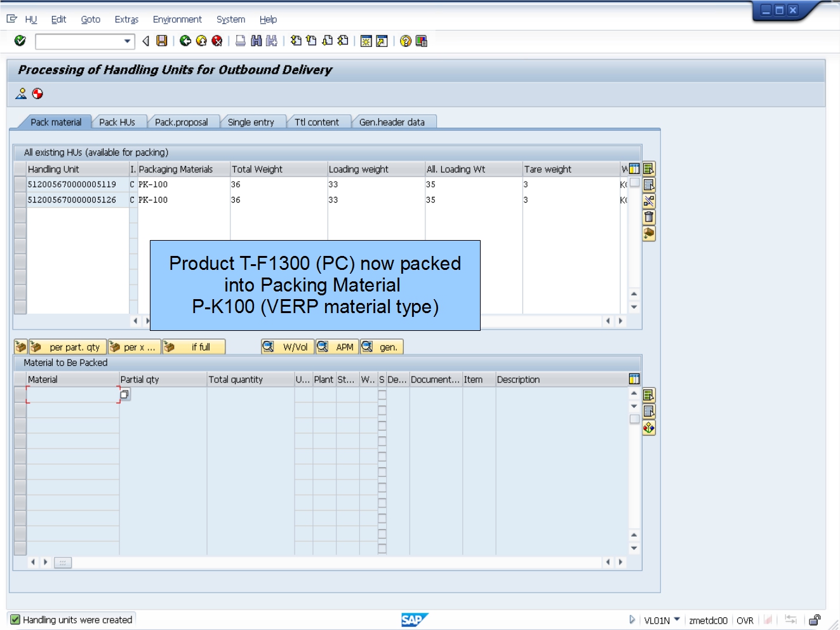Deselect all rows in Material to Be Packed
840x630 pixels.
click(649, 411)
